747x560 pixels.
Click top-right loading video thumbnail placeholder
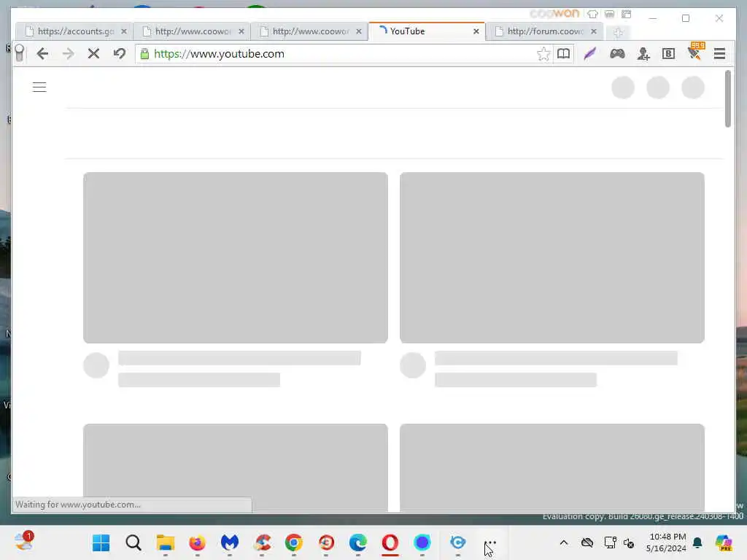point(551,257)
